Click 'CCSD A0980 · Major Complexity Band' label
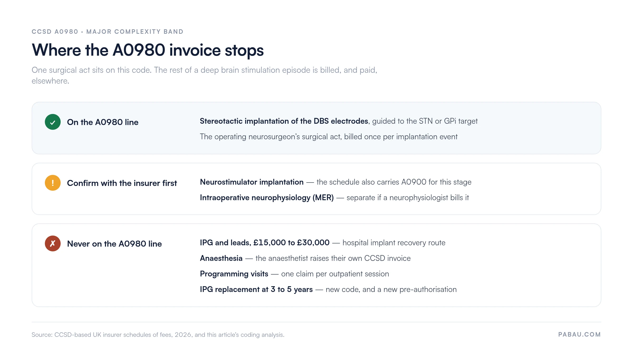Image resolution: width=633 pixels, height=364 pixels. 108,32
